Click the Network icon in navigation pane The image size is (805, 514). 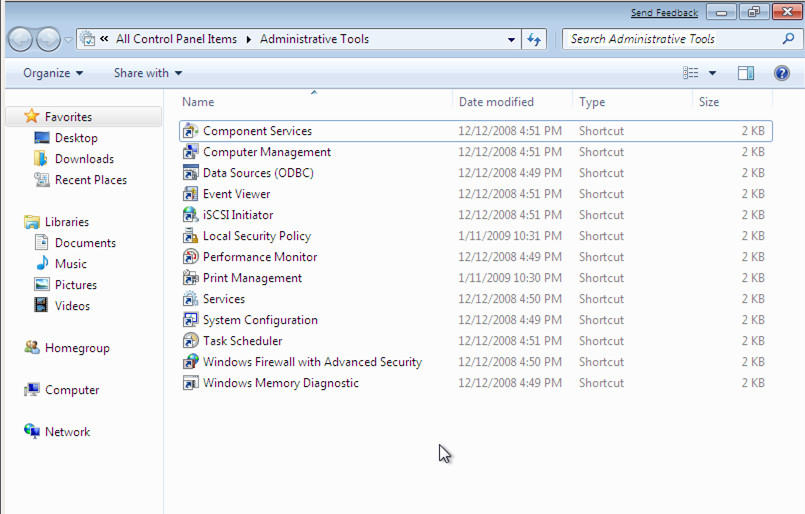(x=32, y=431)
